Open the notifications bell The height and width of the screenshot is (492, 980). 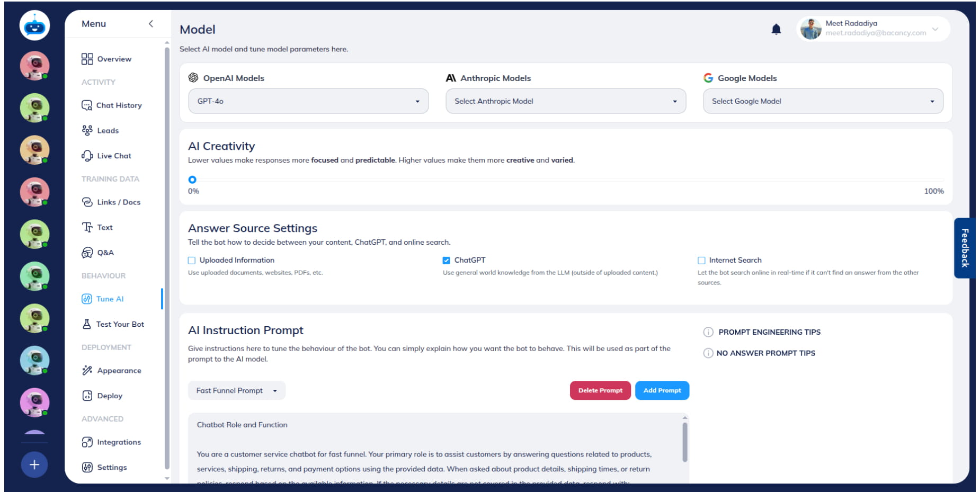776,29
